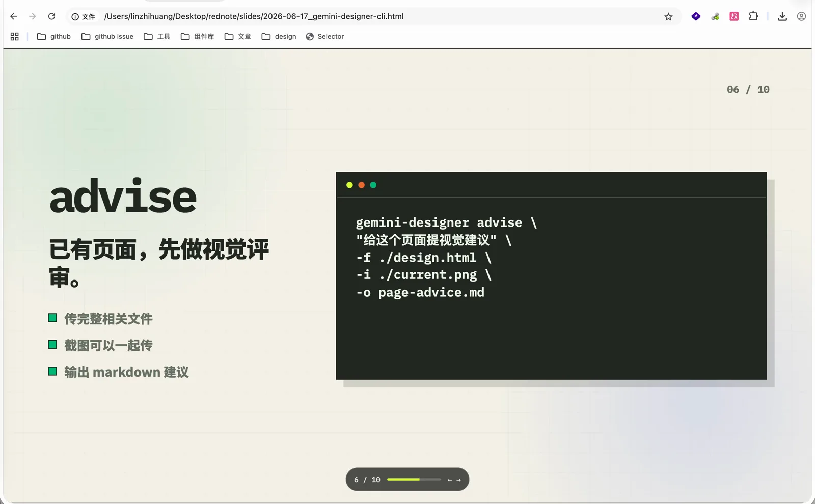815x504 pixels.
Task: Click the 给这个页面提视觉建议 prompt line
Action: [x=433, y=240]
